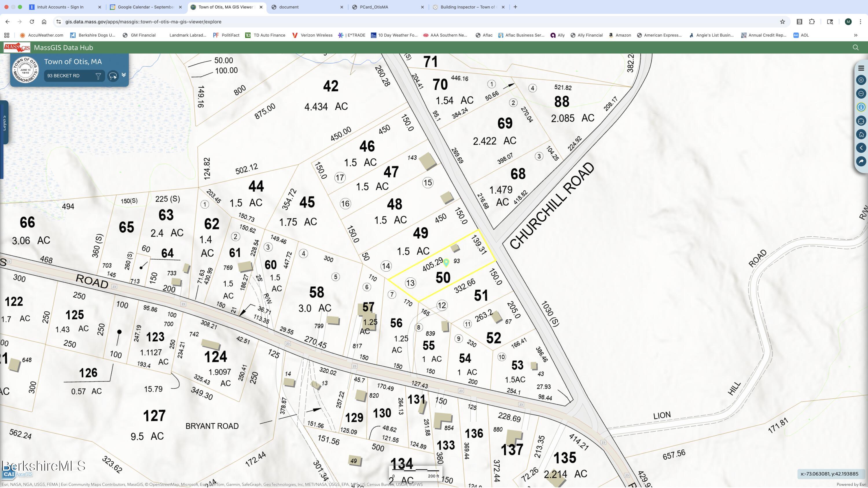The height and width of the screenshot is (488, 868).
Task: Click the address bar URL
Action: tap(143, 22)
